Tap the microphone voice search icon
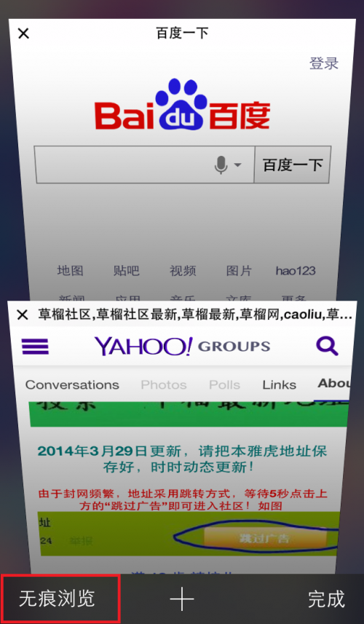Viewport: 364px width, 624px height. coord(221,165)
